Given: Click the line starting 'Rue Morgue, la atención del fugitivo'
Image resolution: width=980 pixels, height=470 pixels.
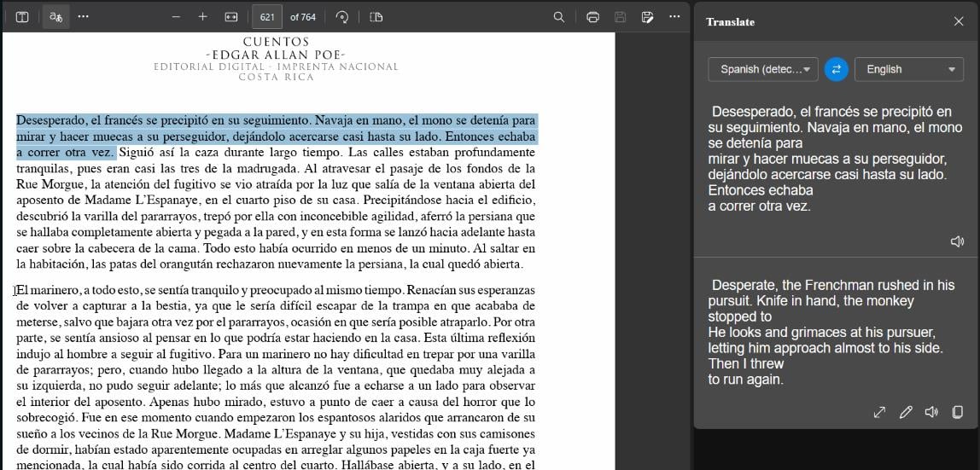Looking at the screenshot, I should coord(276,185).
